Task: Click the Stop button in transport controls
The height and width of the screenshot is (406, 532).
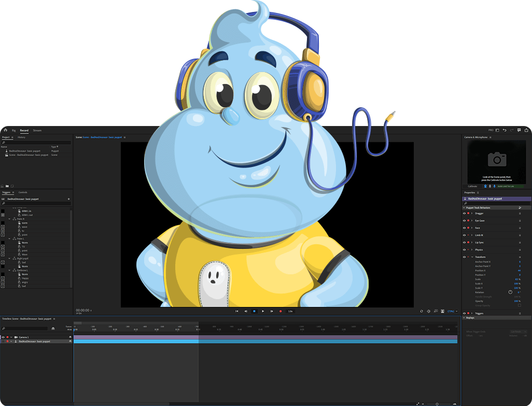Action: (x=254, y=311)
